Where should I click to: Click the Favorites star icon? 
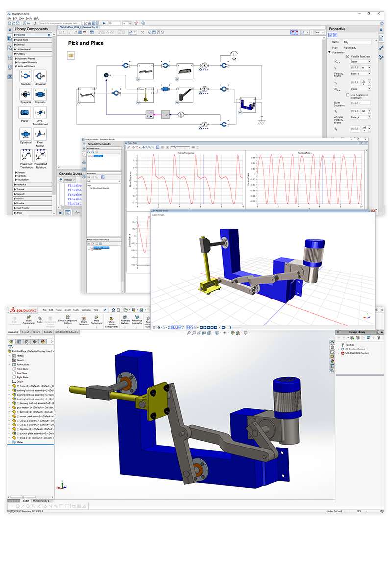coord(49,35)
